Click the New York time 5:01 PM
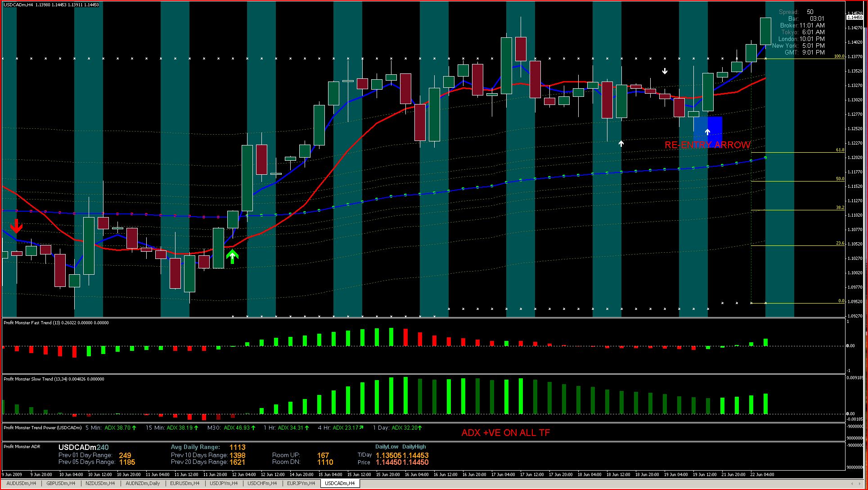This screenshot has width=868, height=490. (x=814, y=46)
